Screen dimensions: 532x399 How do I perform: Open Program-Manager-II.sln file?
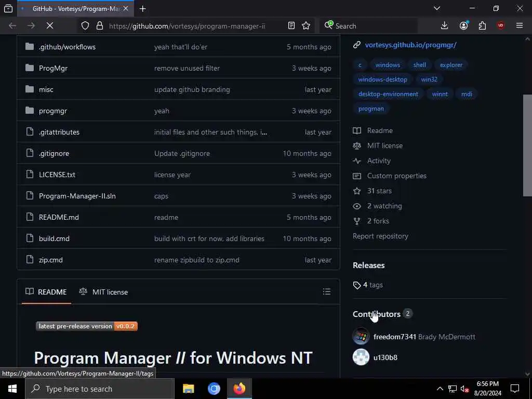click(77, 196)
